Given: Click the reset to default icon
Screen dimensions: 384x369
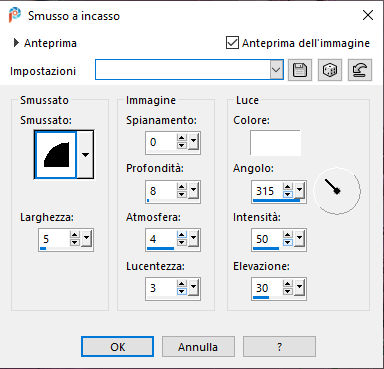Looking at the screenshot, I should point(360,70).
